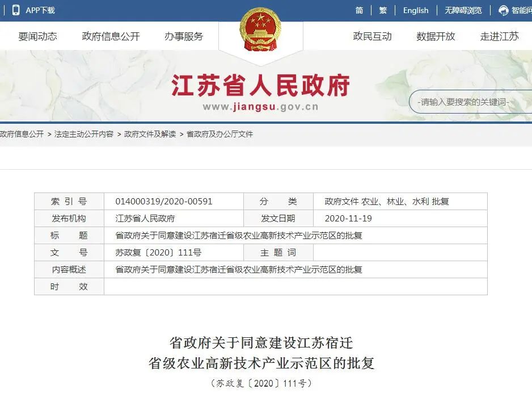Click the 江苏省人民政府 site title banner

coord(260,85)
